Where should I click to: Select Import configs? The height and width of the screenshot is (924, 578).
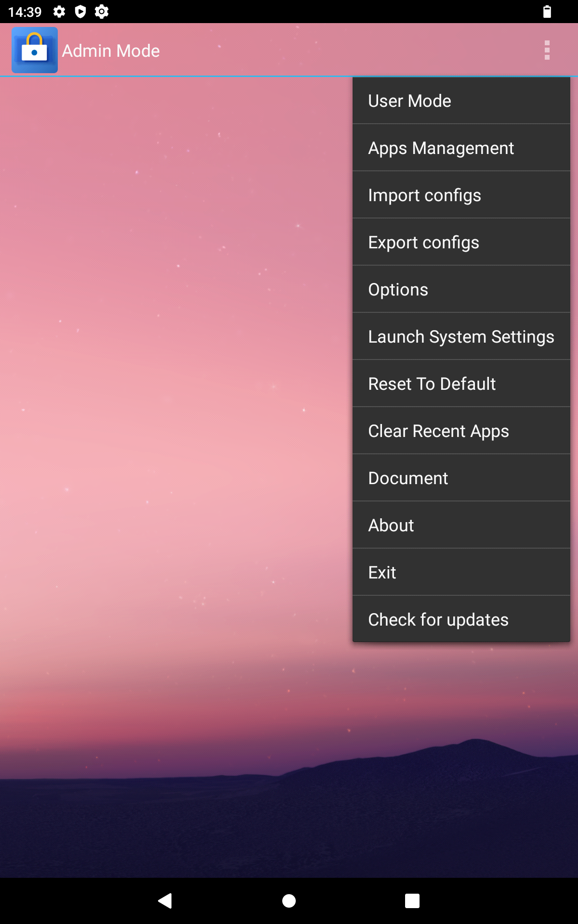(461, 195)
